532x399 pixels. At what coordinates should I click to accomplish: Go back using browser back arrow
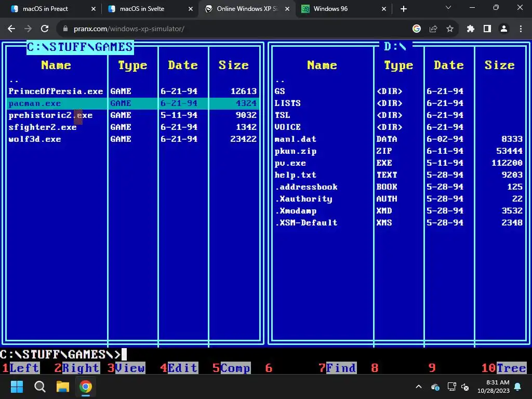pos(11,29)
